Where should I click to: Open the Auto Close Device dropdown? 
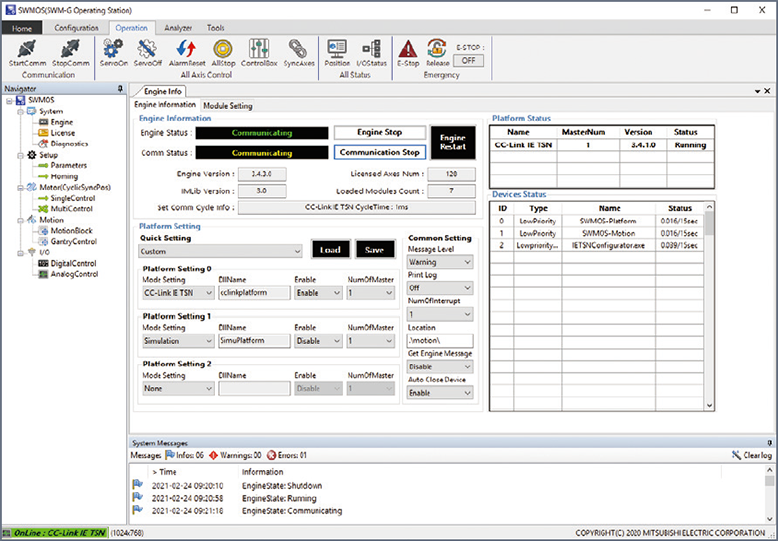(440, 393)
